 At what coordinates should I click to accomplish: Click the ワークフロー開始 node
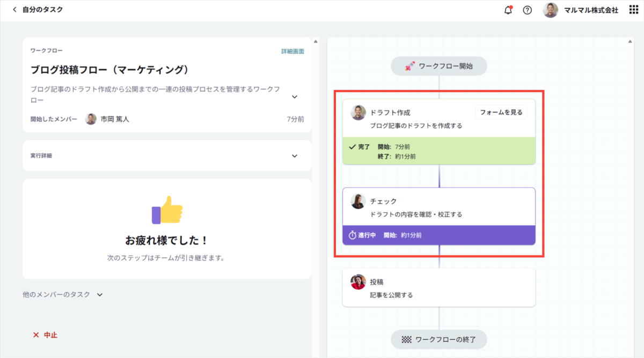439,66
